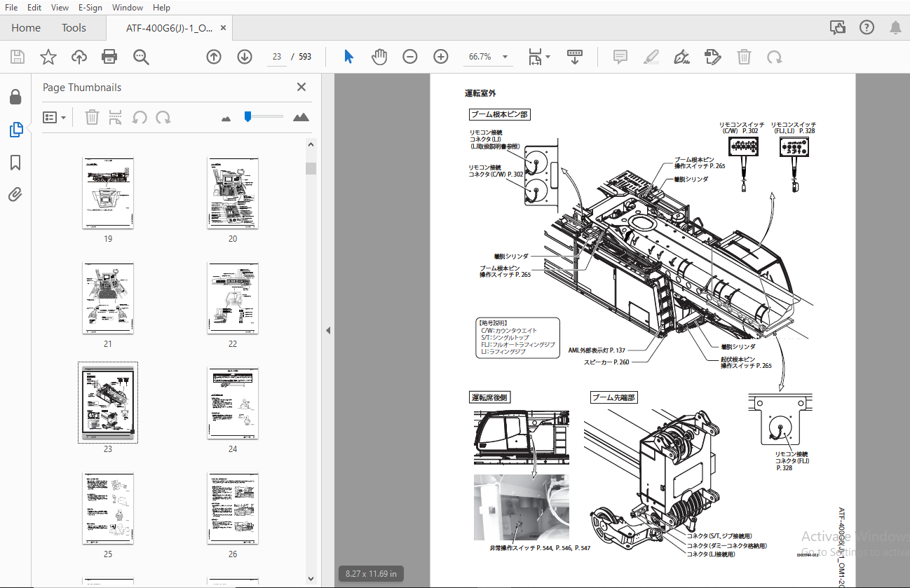Click the thumbnails panel scroll up arrow

tap(311, 144)
